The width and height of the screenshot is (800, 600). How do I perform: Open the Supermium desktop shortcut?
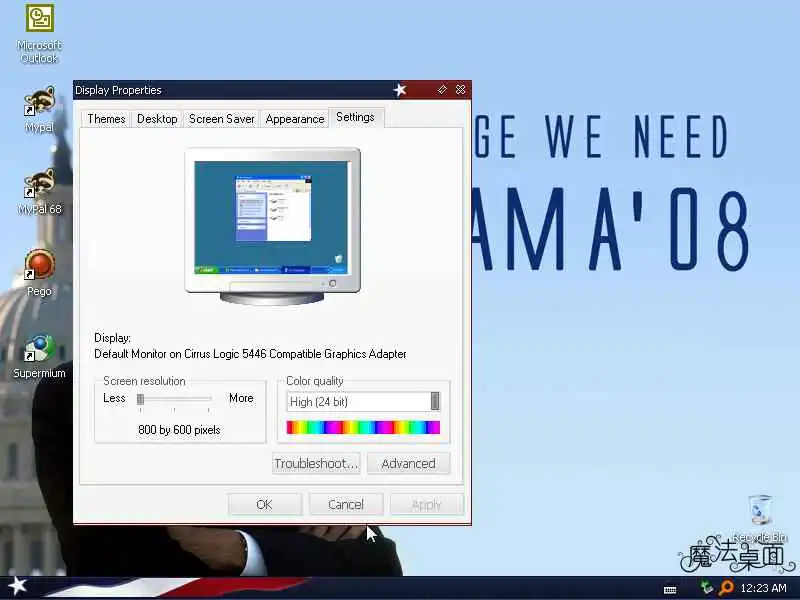[39, 356]
